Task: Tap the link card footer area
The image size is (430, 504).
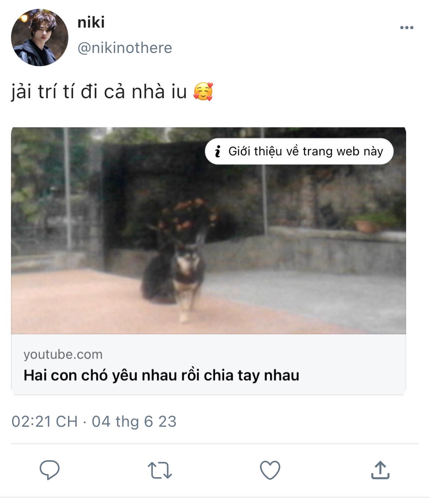Action: (x=208, y=365)
